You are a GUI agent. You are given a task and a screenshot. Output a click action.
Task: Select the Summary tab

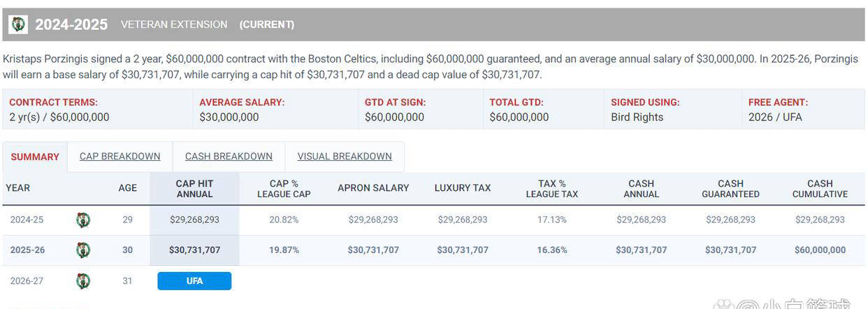tap(35, 157)
